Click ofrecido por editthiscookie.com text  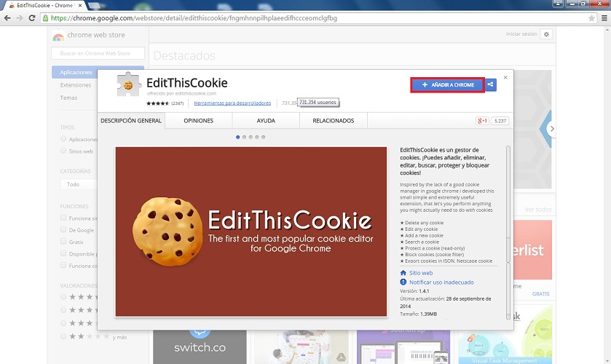[x=181, y=93]
